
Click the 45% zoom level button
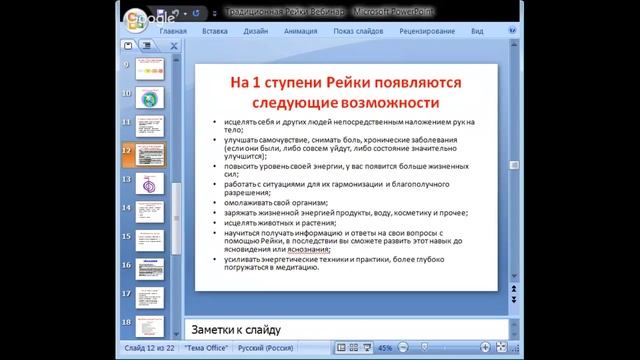pyautogui.click(x=385, y=348)
